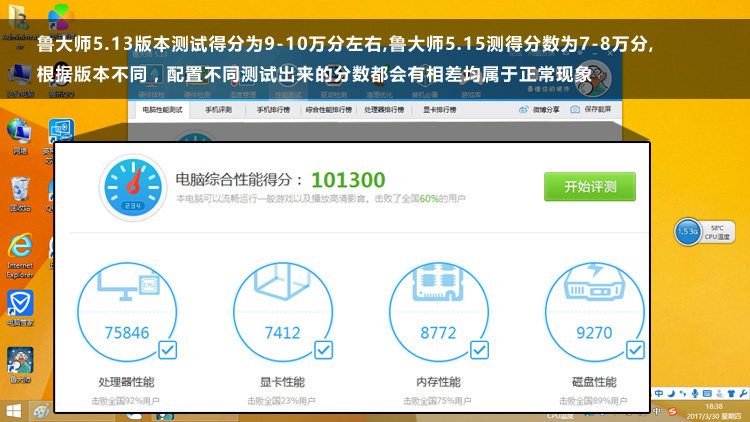Click the overall score 101300
Screen dimensions: 750x422
pyautogui.click(x=348, y=180)
